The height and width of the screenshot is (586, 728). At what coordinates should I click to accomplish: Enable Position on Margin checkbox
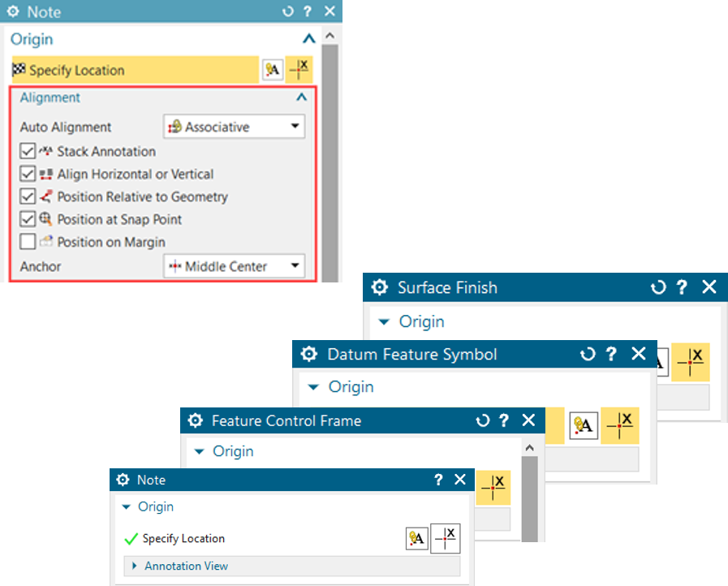point(28,242)
